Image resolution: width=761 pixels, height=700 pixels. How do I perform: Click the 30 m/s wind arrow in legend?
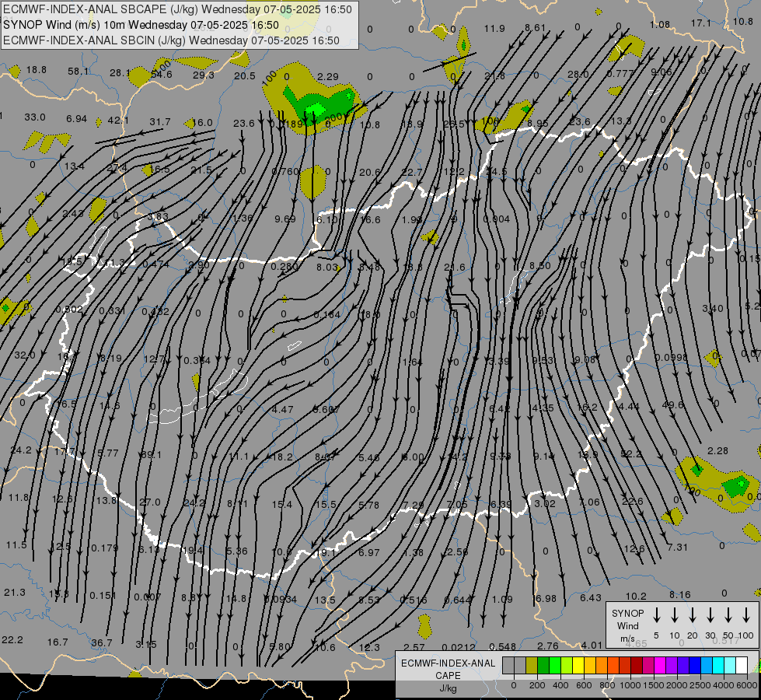(710, 615)
